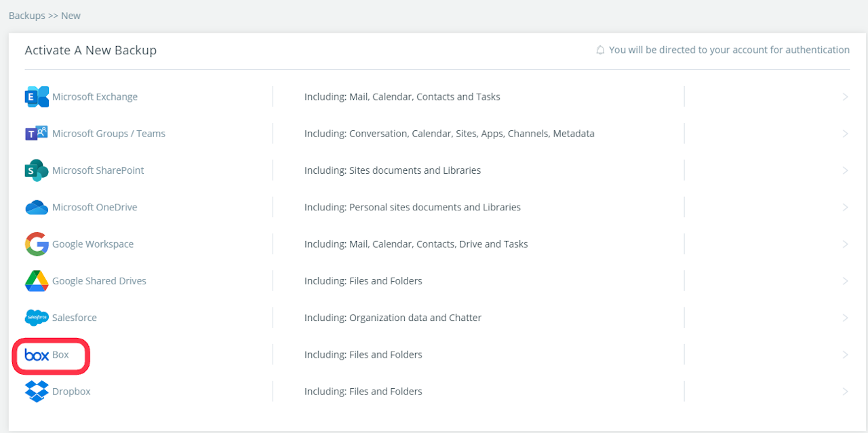
Task: Click the Salesforce cloud logo
Action: tap(37, 318)
